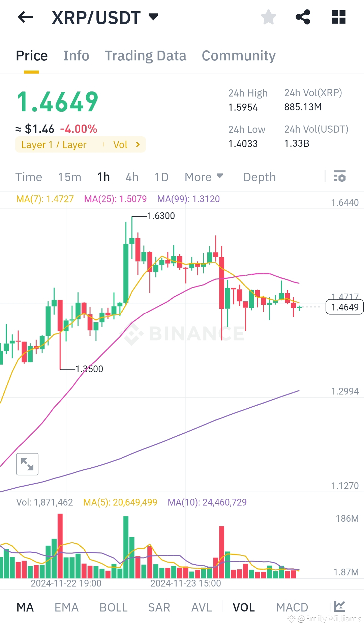Image resolution: width=364 pixels, height=626 pixels.
Task: Select the 4h timeframe
Action: [x=131, y=176]
